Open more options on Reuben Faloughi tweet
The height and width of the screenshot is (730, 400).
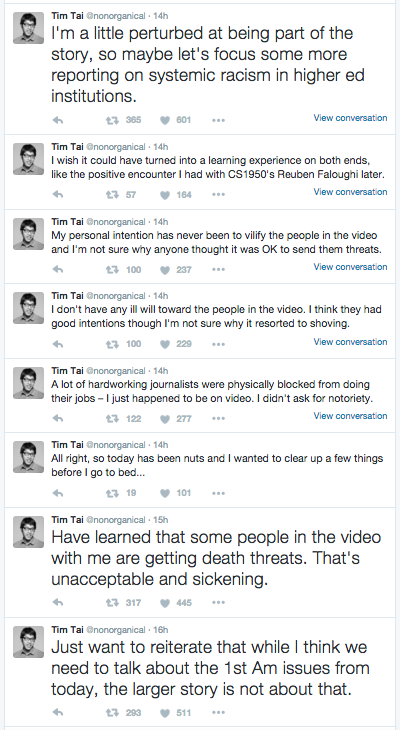tap(218, 195)
